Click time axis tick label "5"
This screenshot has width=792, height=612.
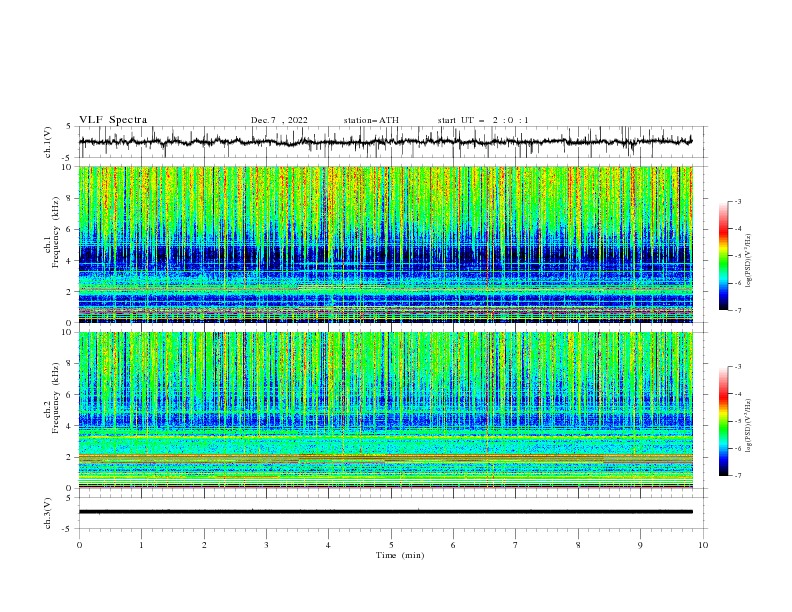pos(391,545)
